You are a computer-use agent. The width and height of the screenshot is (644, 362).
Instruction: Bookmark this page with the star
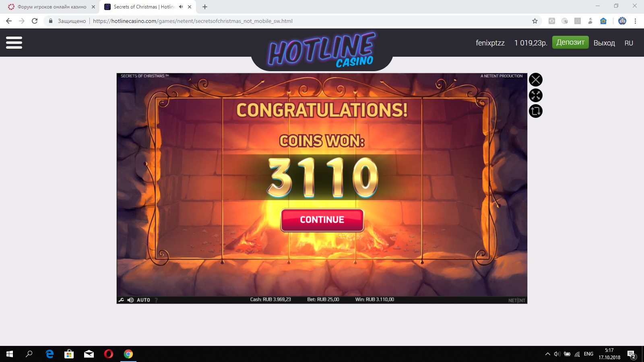(x=535, y=21)
